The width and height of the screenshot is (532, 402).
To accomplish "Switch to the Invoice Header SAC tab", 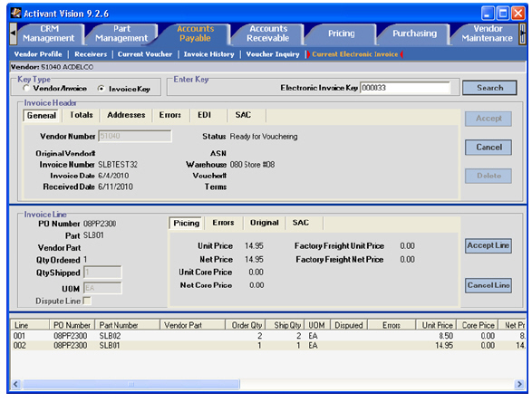I will (x=243, y=115).
